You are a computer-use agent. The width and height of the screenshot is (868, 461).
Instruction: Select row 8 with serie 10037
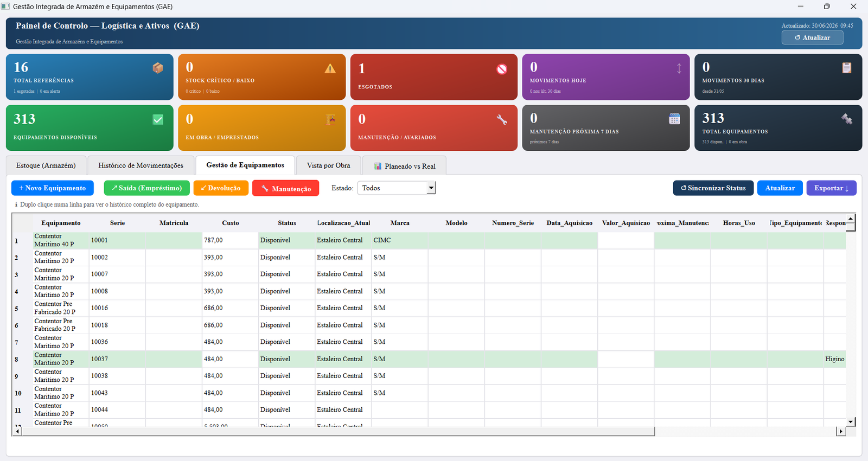[429, 359]
